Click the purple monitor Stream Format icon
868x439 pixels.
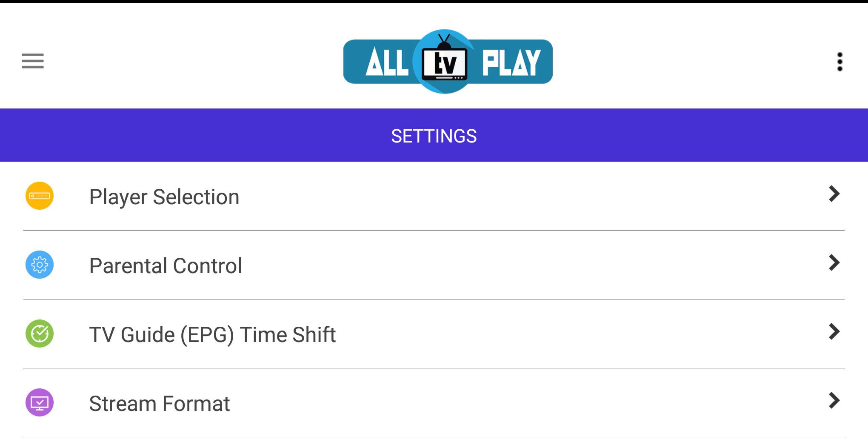pyautogui.click(x=40, y=402)
